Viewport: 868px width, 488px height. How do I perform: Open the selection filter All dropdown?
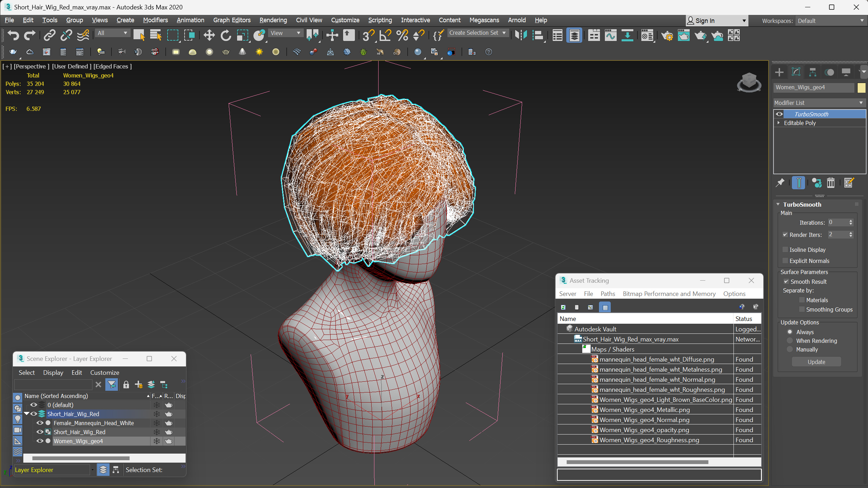tap(112, 33)
